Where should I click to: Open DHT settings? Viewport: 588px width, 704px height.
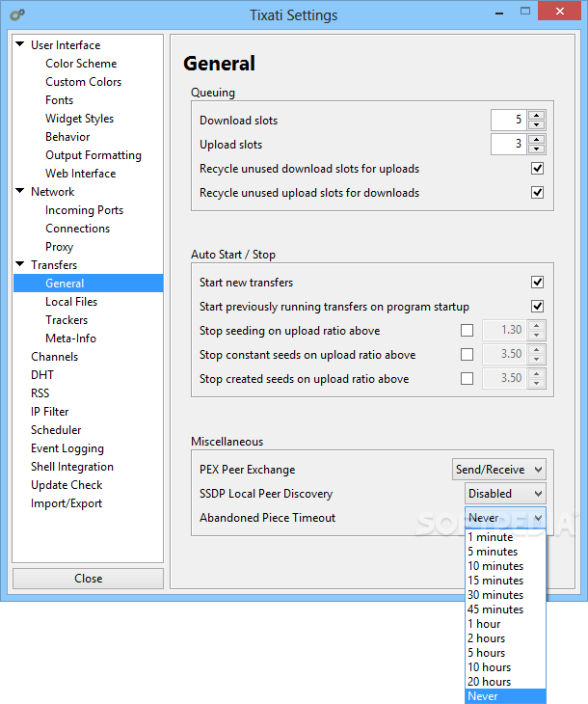[42, 375]
